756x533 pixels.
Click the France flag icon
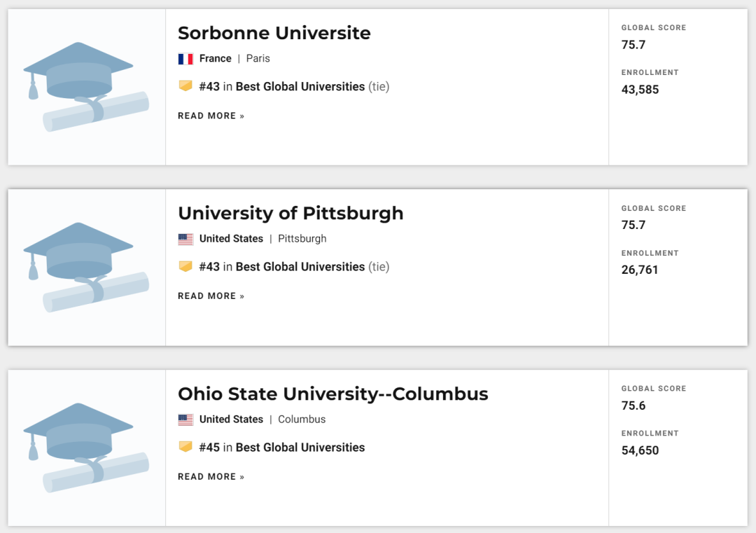point(185,59)
